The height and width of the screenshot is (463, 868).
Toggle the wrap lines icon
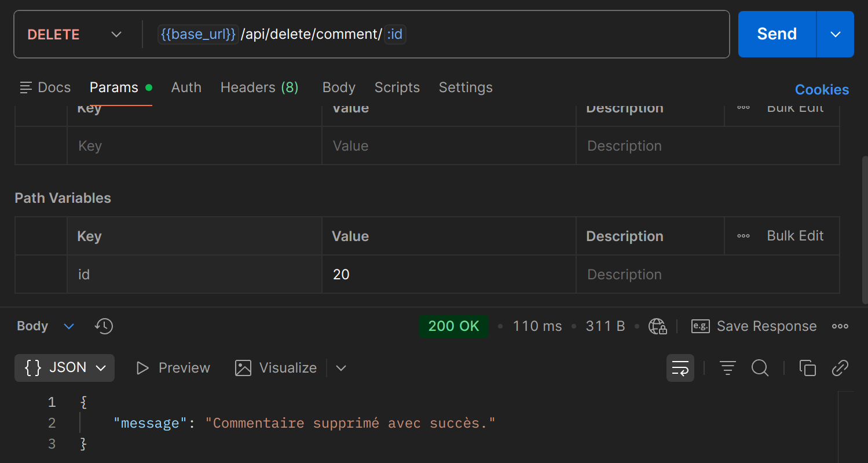point(680,368)
